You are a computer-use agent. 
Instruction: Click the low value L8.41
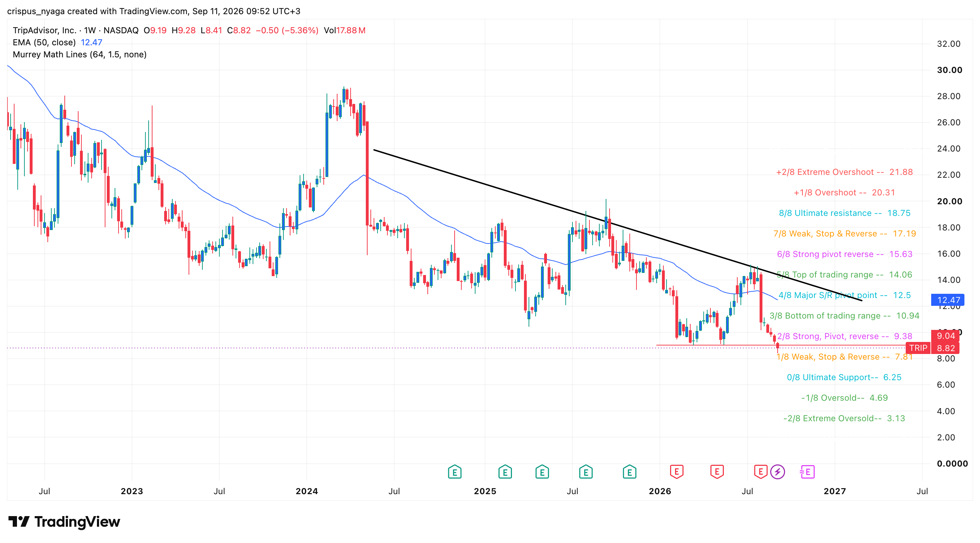tap(211, 30)
